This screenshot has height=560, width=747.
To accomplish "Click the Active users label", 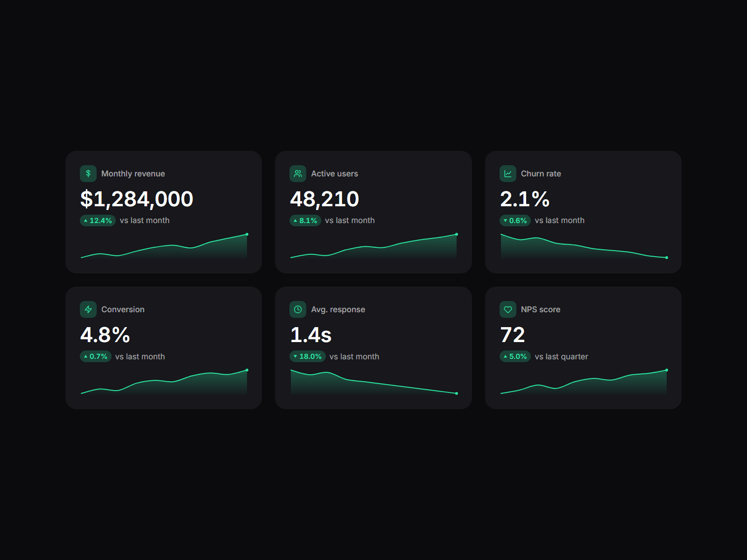I will 335,174.
